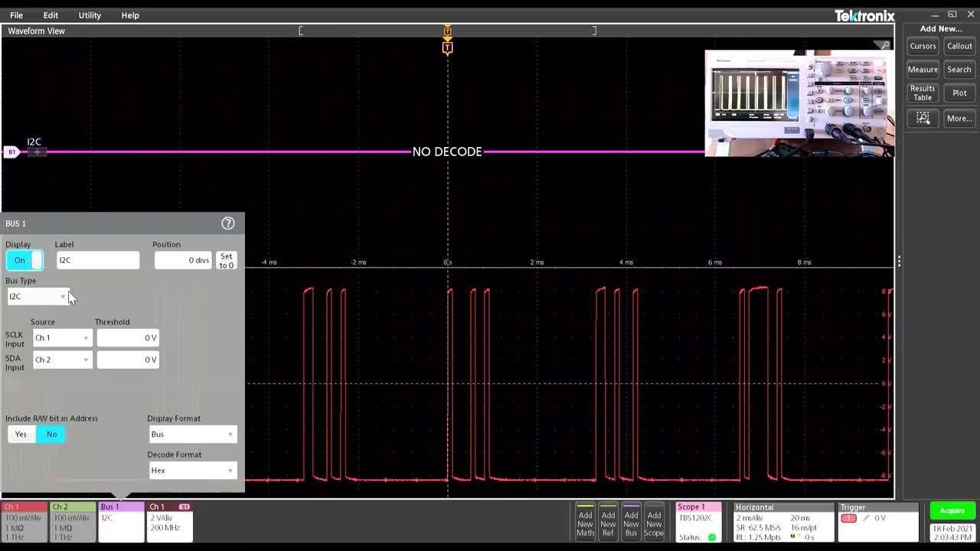Open the Bus Type I2C dropdown
Viewport: 980px width, 551px height.
click(x=38, y=296)
